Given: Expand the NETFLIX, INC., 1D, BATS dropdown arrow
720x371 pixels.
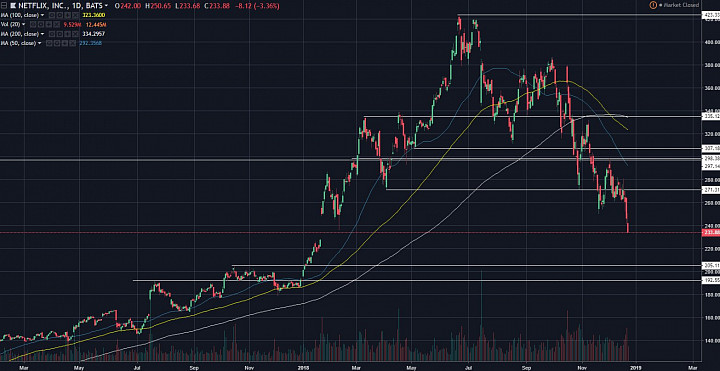Looking at the screenshot, I should (106, 6).
